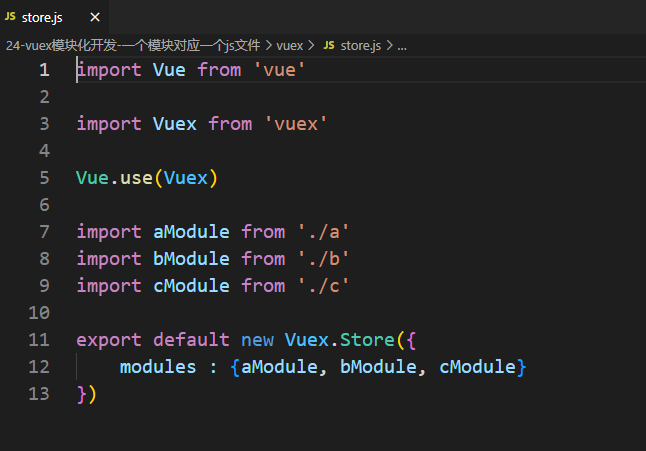Click line number 5 in the gutter
The image size is (646, 451).
click(x=44, y=178)
